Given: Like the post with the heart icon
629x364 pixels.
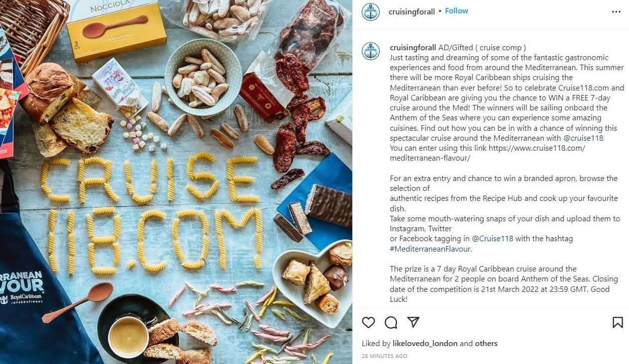Looking at the screenshot, I should pos(368,322).
